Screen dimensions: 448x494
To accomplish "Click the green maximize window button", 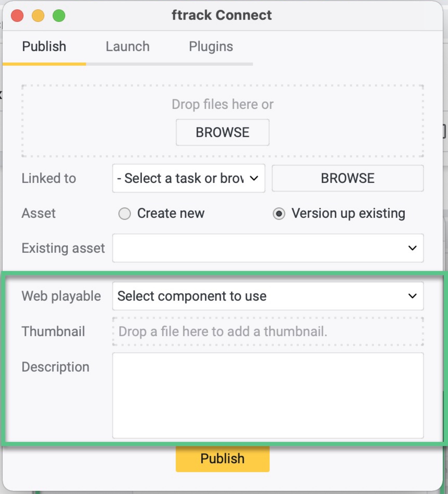I will [59, 15].
